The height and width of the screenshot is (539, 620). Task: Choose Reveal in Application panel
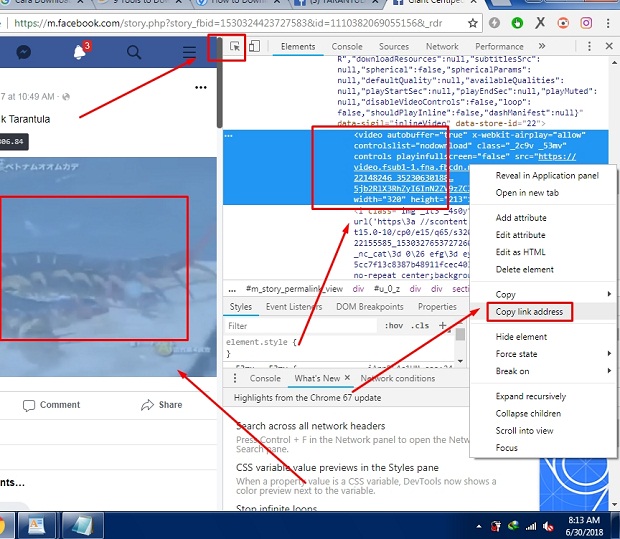tap(547, 176)
